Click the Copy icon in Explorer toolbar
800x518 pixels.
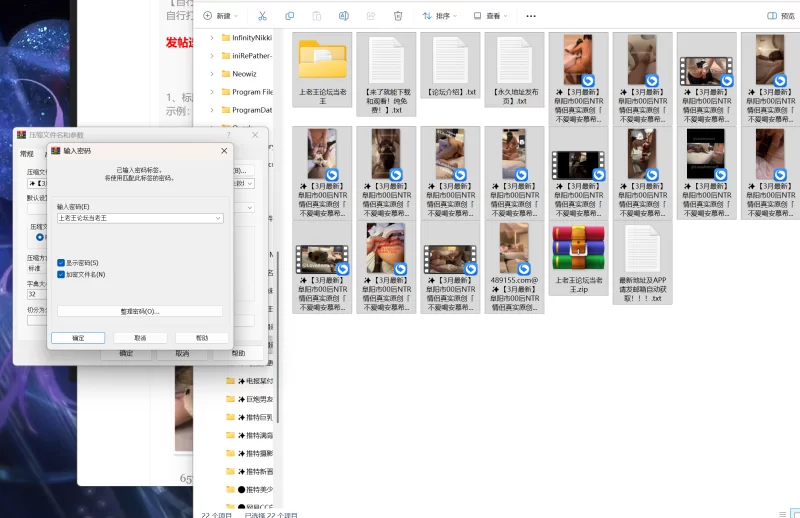pos(290,16)
